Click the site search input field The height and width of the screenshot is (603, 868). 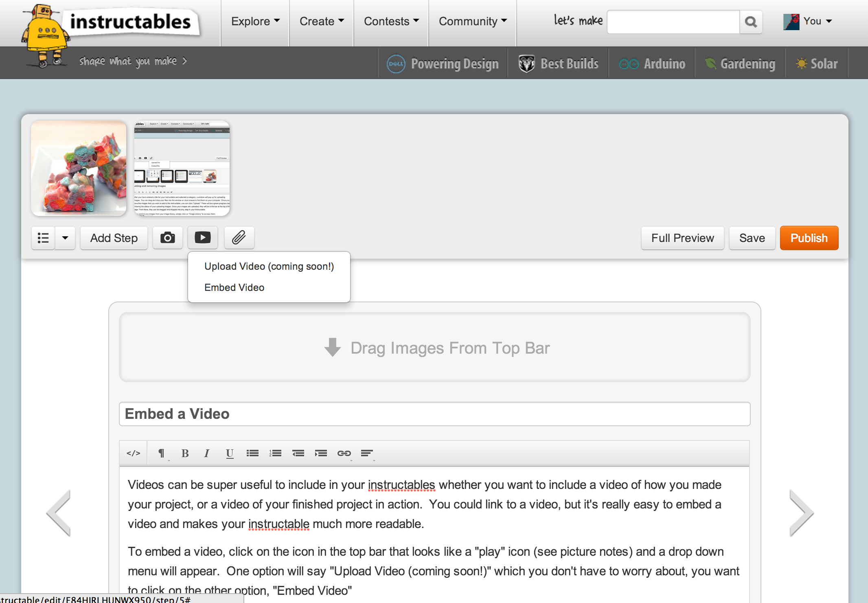[x=673, y=21]
